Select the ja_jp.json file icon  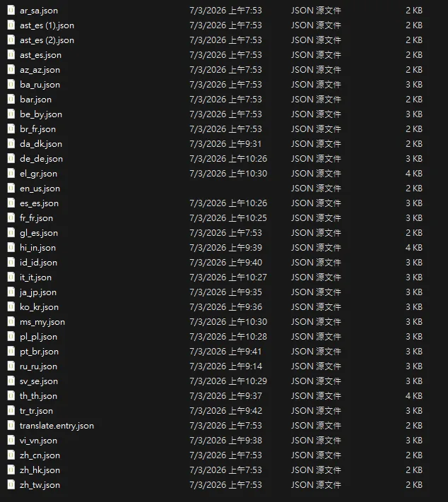[x=11, y=292]
